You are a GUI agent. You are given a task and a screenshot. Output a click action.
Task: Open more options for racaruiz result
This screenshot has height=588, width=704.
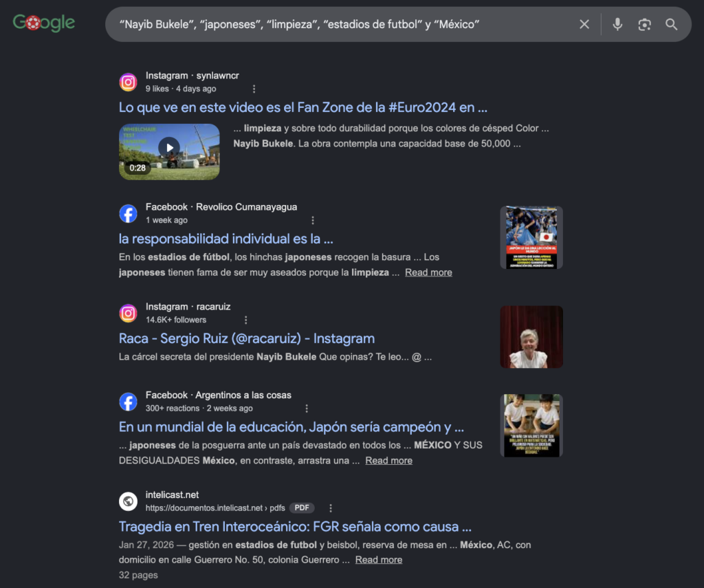[245, 320]
